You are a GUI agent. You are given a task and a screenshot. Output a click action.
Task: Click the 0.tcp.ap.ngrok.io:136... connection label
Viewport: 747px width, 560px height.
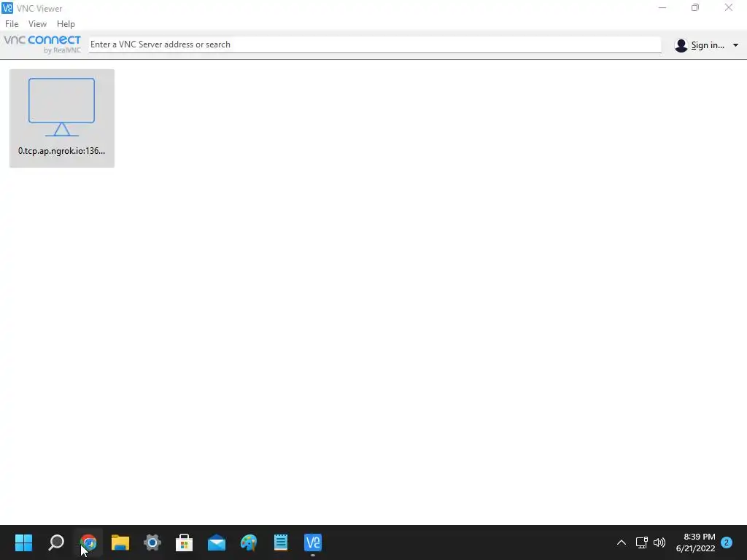click(61, 151)
